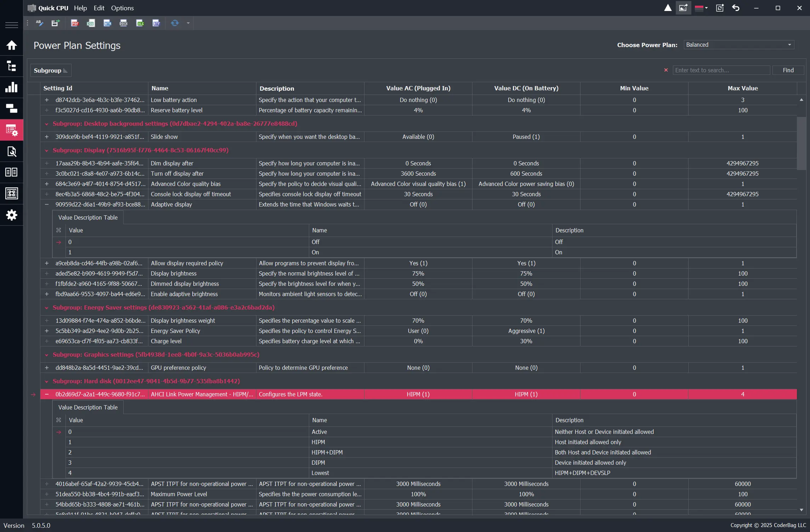
Task: Collapse the Energy Saver settings subgroup
Action: pyautogui.click(x=46, y=308)
